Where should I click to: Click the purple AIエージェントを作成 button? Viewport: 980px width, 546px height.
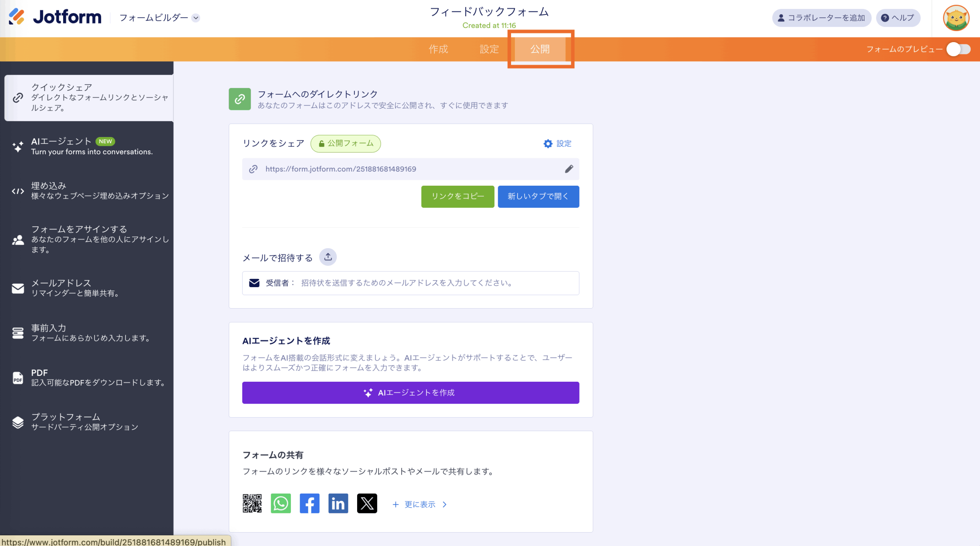point(410,392)
